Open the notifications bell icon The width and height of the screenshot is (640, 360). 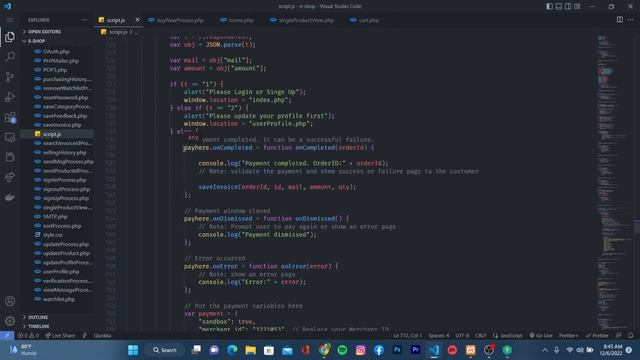[631, 336]
